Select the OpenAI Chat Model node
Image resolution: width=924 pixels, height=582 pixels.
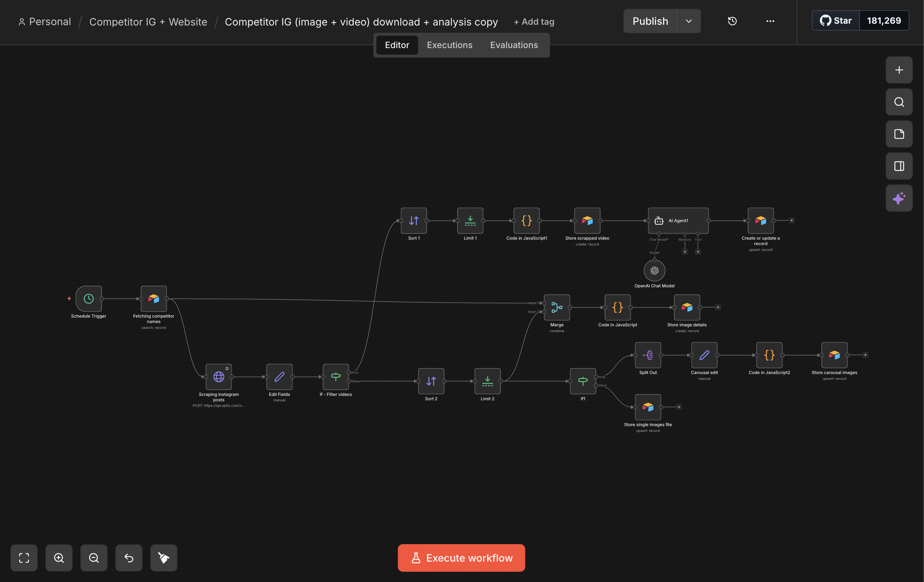654,271
